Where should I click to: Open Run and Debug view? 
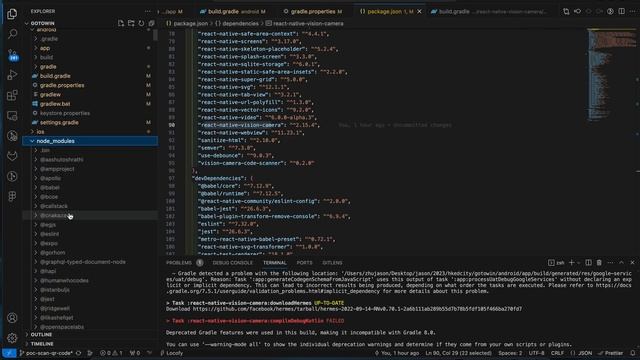(12, 75)
